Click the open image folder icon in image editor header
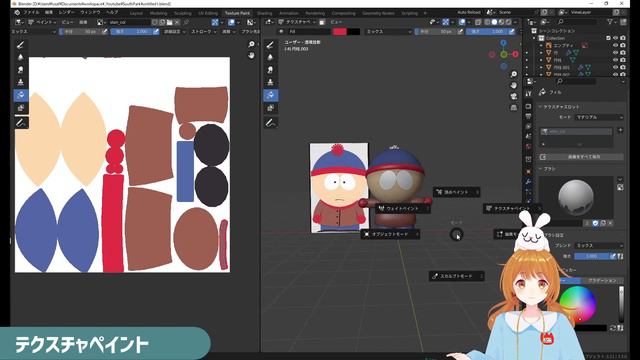 169,22
